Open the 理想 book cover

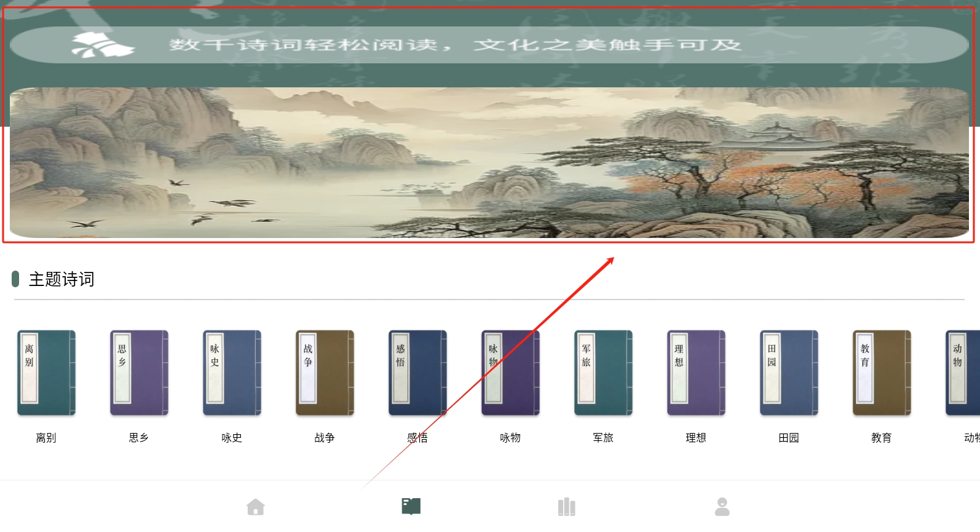click(696, 373)
